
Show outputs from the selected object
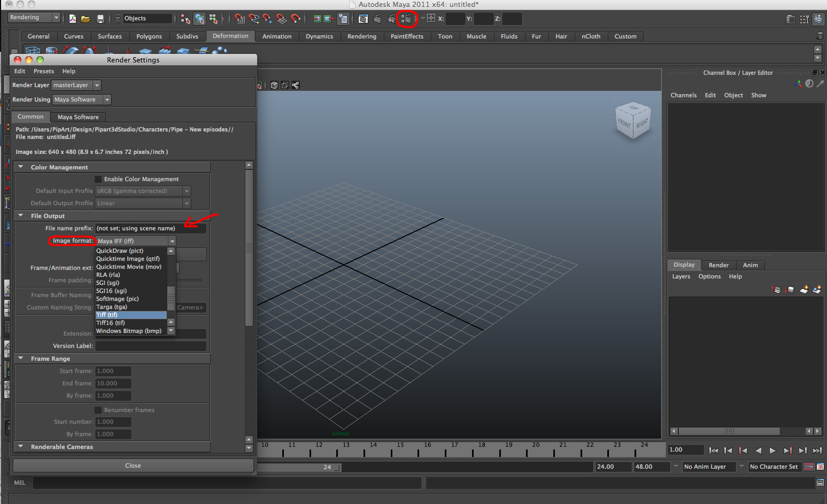tap(329, 19)
